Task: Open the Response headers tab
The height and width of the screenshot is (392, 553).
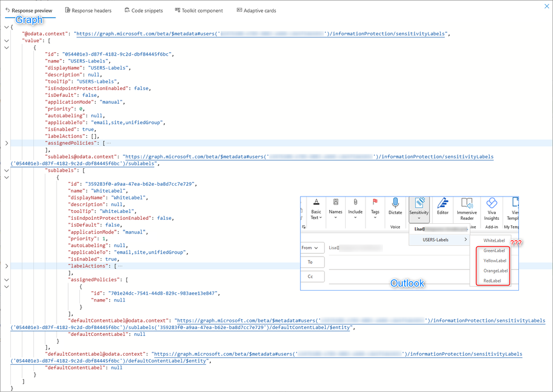Action: pyautogui.click(x=88, y=11)
